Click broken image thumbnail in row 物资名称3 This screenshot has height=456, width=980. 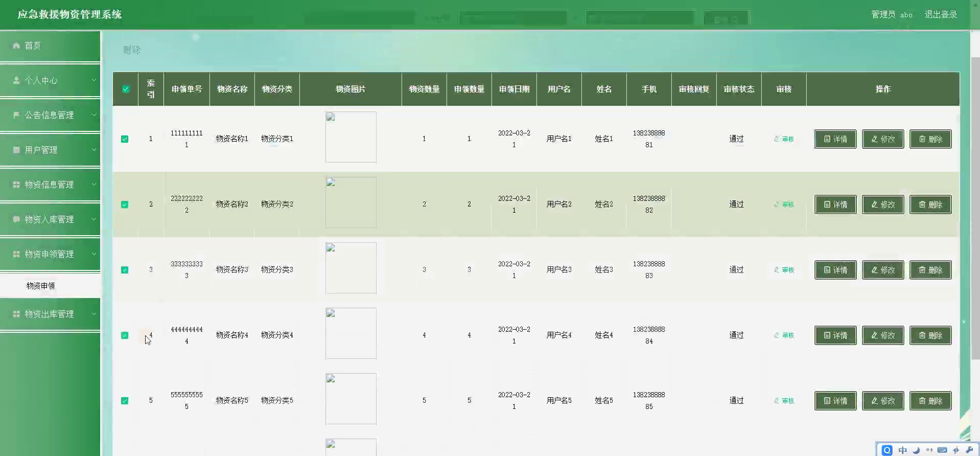coord(351,268)
